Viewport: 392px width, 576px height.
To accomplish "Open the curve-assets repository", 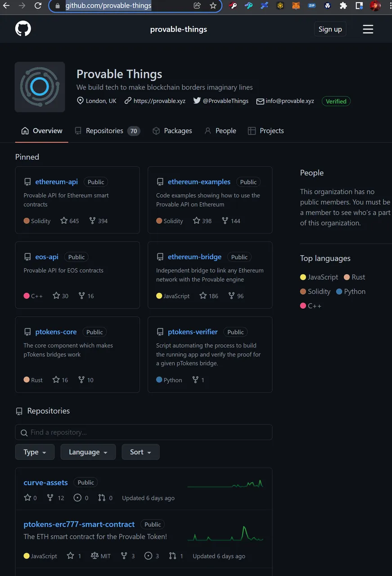I will pyautogui.click(x=45, y=482).
